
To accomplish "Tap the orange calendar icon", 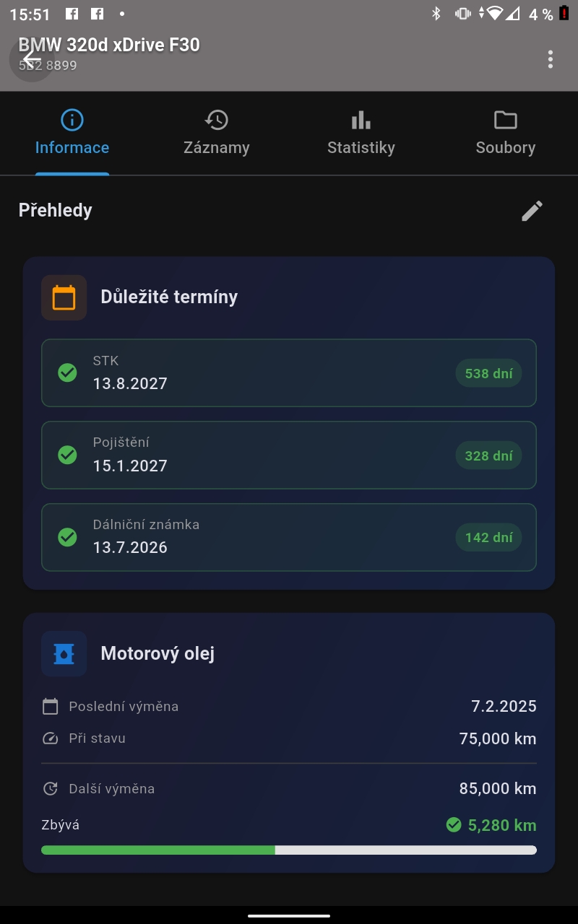I will tap(64, 297).
